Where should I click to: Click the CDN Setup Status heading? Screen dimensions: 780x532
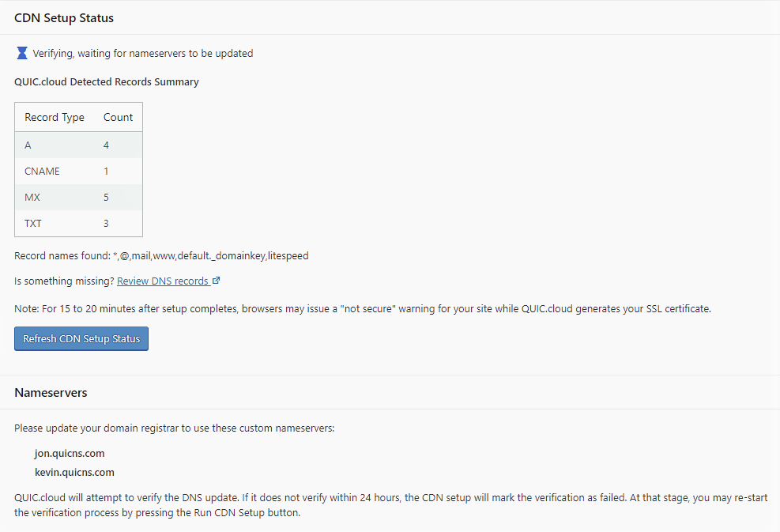pyautogui.click(x=64, y=18)
